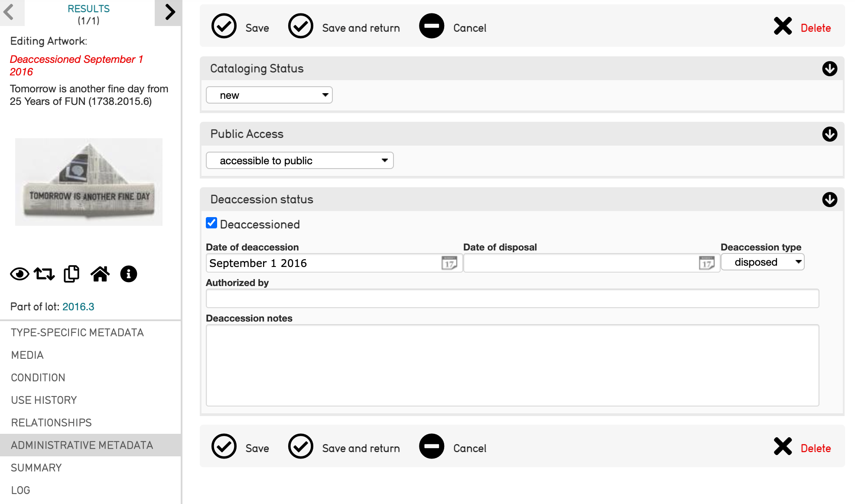Click the eye icon under the artwork

click(x=20, y=274)
